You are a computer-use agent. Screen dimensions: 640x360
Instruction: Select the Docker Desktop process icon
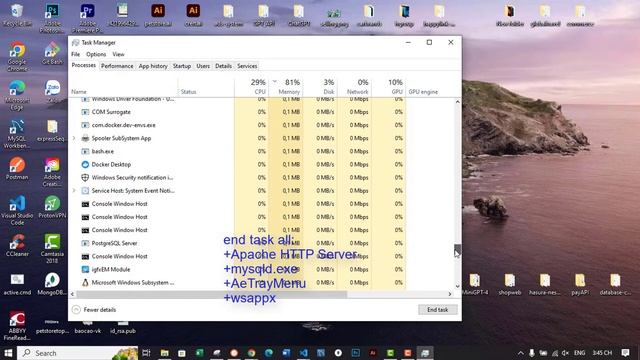pyautogui.click(x=85, y=164)
